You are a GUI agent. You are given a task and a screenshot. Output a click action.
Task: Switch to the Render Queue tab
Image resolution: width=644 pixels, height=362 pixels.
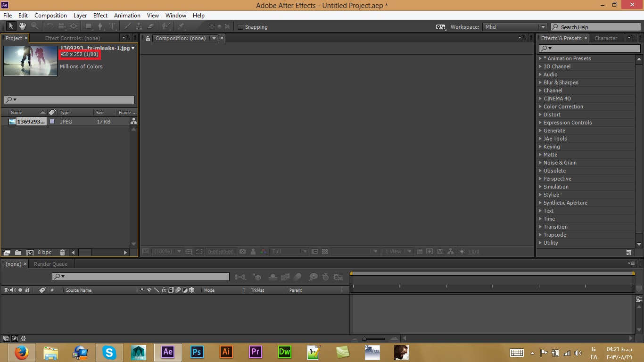pyautogui.click(x=50, y=264)
